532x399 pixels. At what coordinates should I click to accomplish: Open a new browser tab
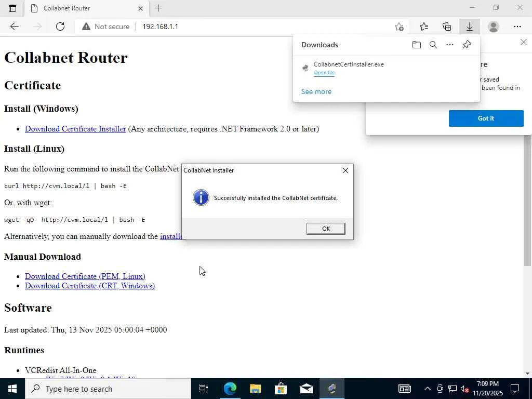[158, 8]
